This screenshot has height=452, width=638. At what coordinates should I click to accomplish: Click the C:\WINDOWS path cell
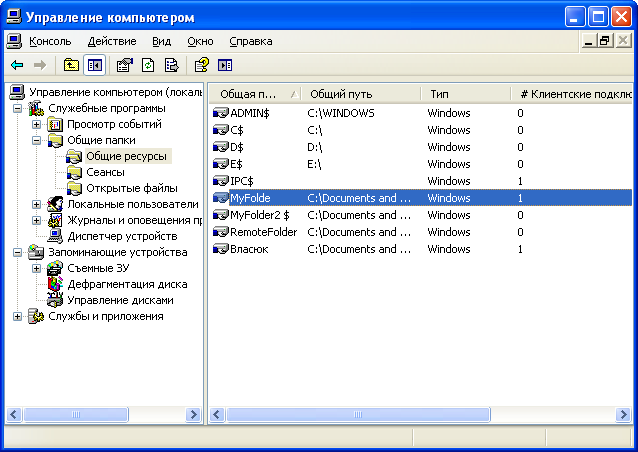tap(341, 113)
